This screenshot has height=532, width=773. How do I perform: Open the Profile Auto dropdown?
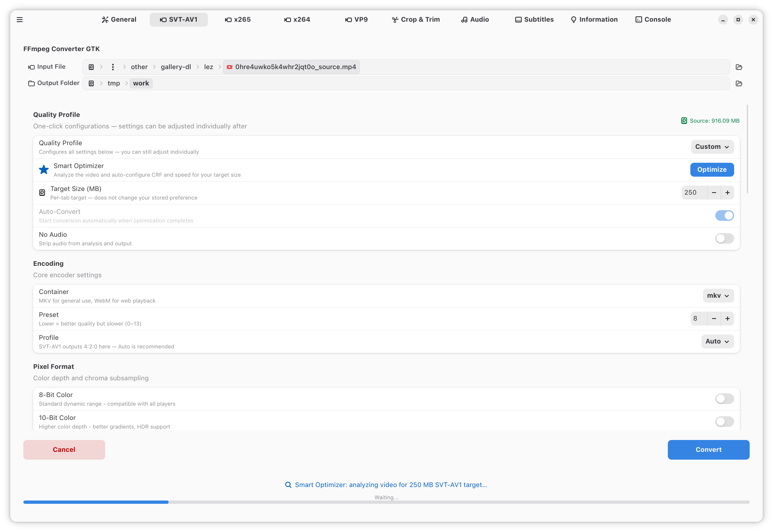(717, 341)
